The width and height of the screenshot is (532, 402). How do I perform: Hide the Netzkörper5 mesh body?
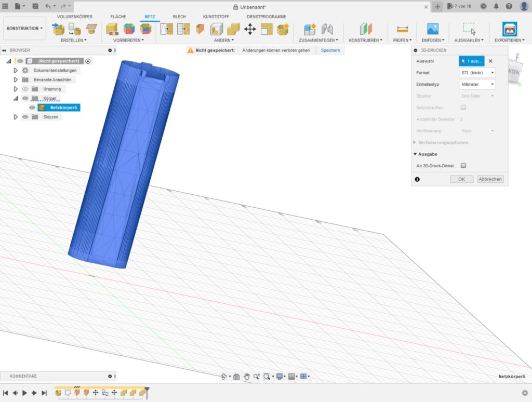pos(32,108)
